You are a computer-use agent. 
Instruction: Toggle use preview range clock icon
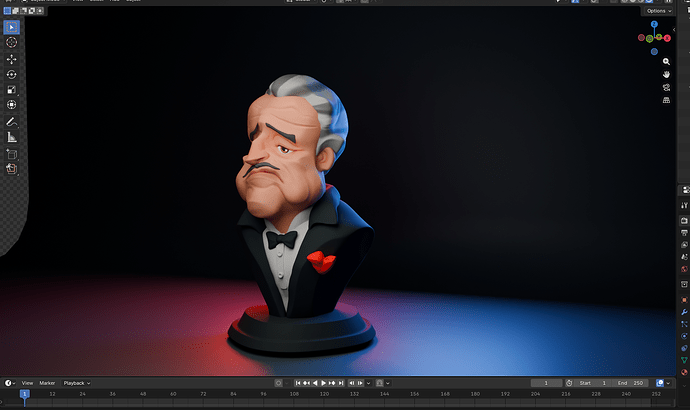(x=569, y=383)
